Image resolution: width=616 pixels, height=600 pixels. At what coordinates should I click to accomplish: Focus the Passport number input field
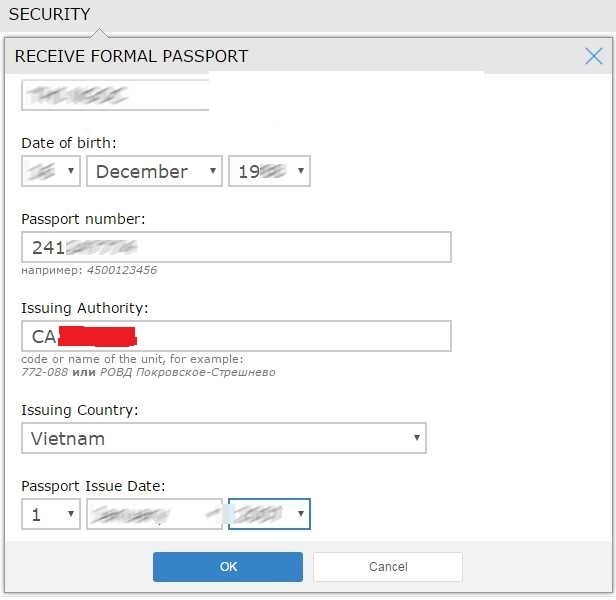(x=236, y=247)
